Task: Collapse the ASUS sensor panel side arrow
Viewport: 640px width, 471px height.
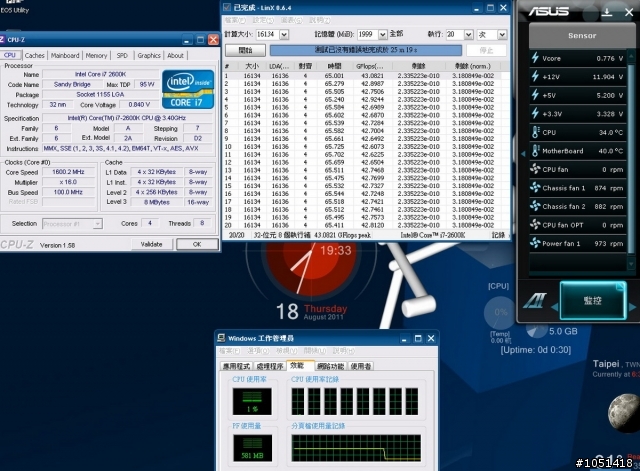Action: click(523, 153)
